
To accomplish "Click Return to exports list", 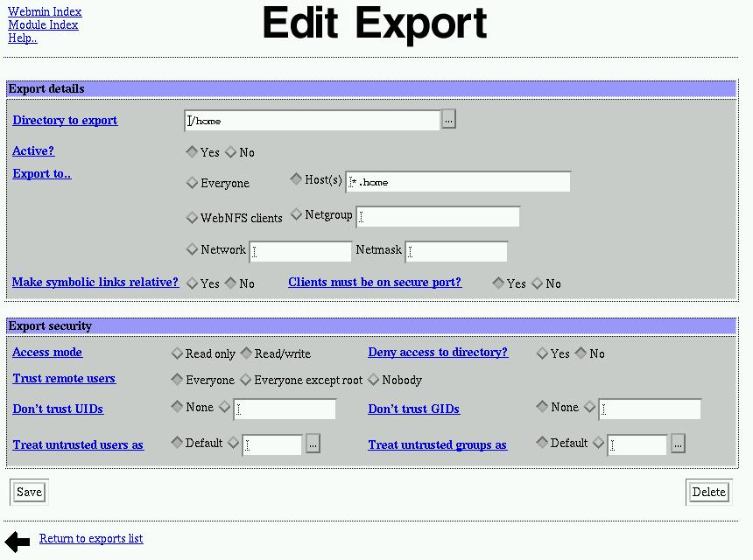I will pos(91,539).
